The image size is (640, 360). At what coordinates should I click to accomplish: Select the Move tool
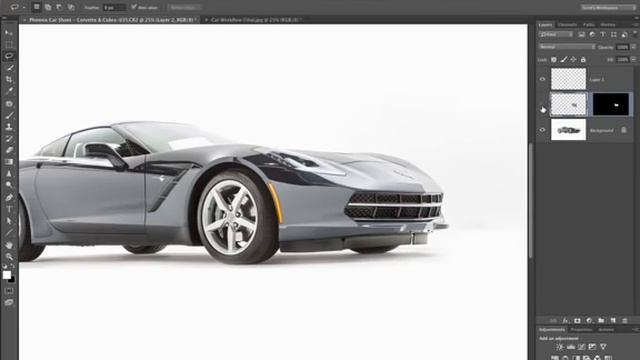tap(9, 33)
